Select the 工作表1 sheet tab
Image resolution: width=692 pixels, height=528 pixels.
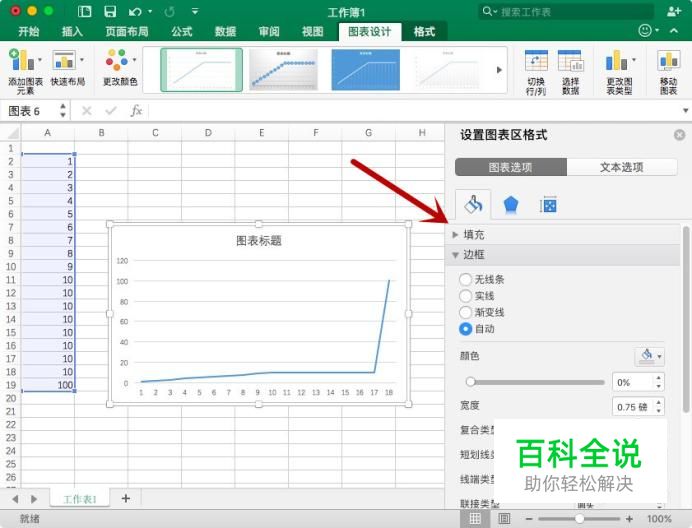[80, 499]
